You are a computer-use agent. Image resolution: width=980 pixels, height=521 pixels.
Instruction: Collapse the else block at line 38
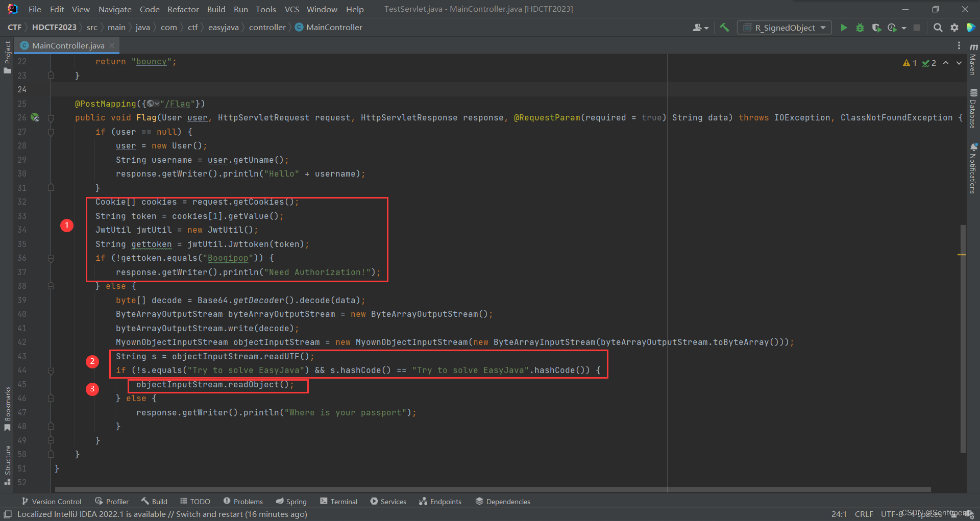(x=51, y=286)
